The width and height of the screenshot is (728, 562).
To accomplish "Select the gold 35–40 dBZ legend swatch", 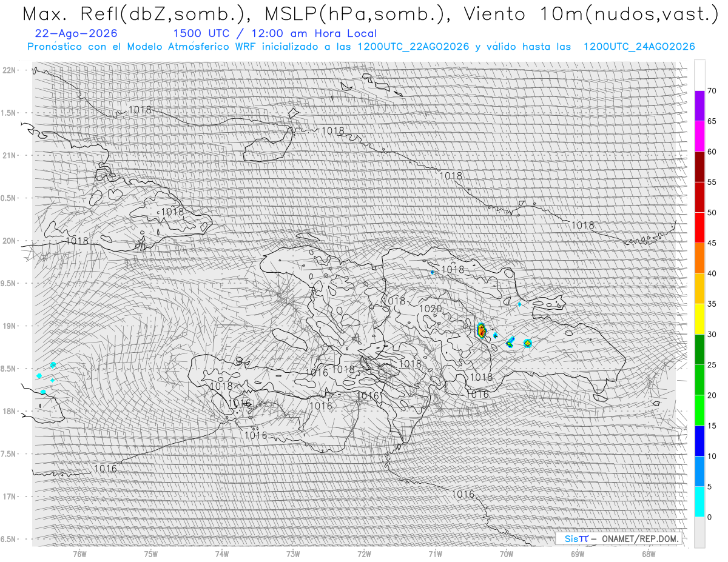I will (x=699, y=289).
